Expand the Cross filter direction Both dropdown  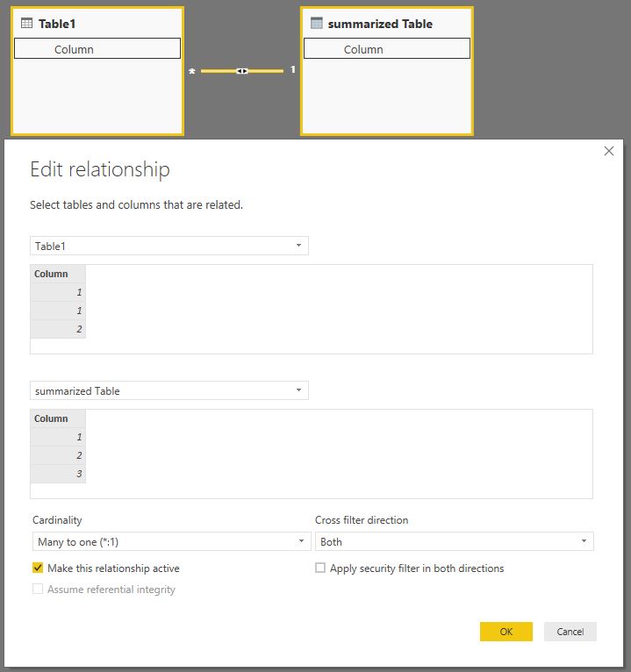(x=455, y=541)
